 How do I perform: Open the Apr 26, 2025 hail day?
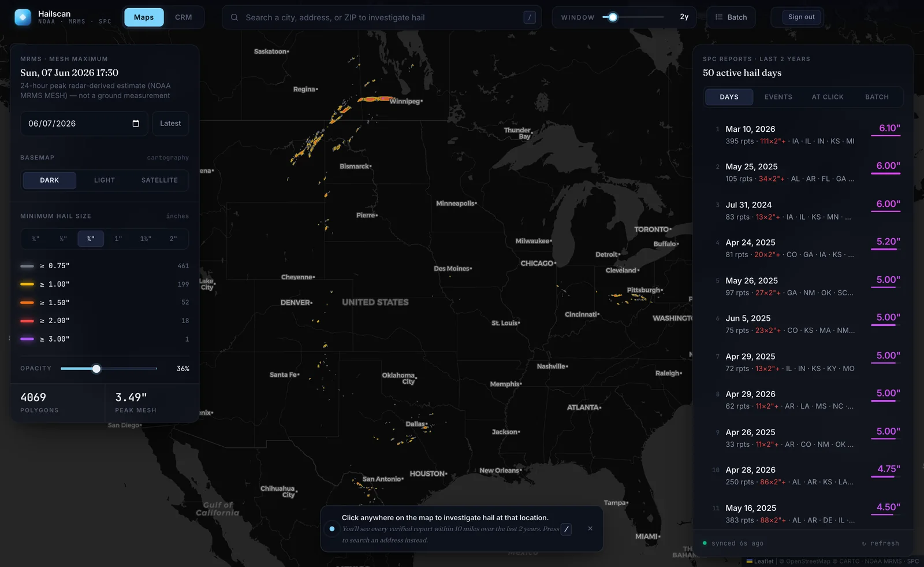coord(803,438)
